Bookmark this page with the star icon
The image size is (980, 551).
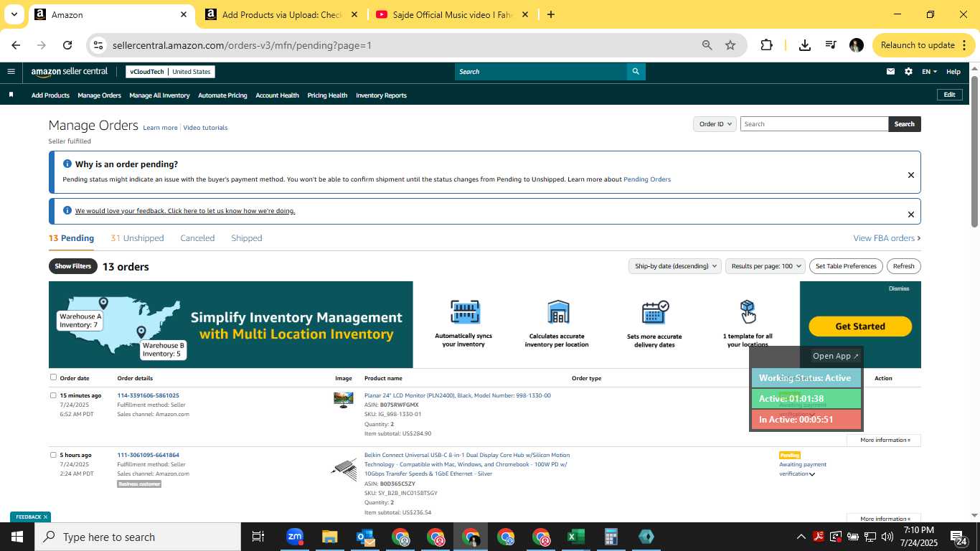pyautogui.click(x=730, y=45)
